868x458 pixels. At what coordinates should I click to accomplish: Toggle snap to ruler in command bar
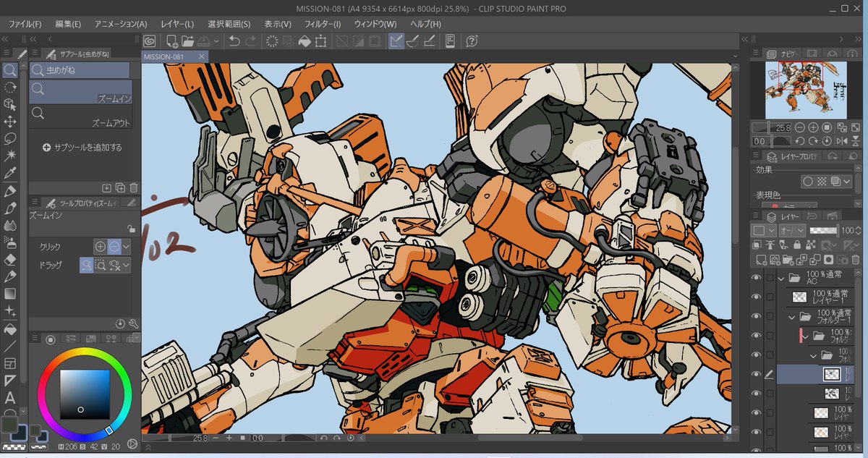point(396,41)
